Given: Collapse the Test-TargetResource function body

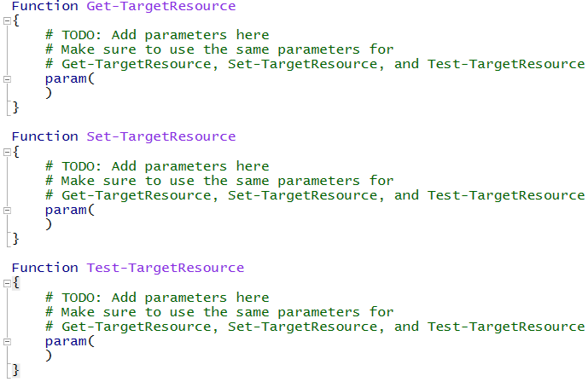Looking at the screenshot, I should [x=7, y=282].
